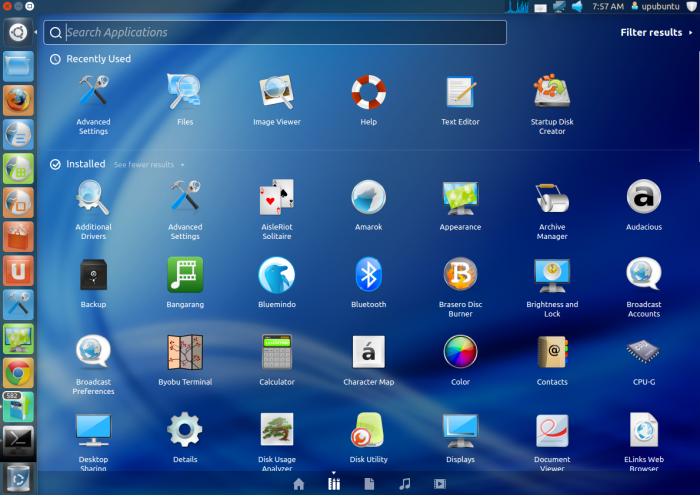Launch Brasero Disc Burner
Image resolution: width=700 pixels, height=495 pixels.
[460, 274]
